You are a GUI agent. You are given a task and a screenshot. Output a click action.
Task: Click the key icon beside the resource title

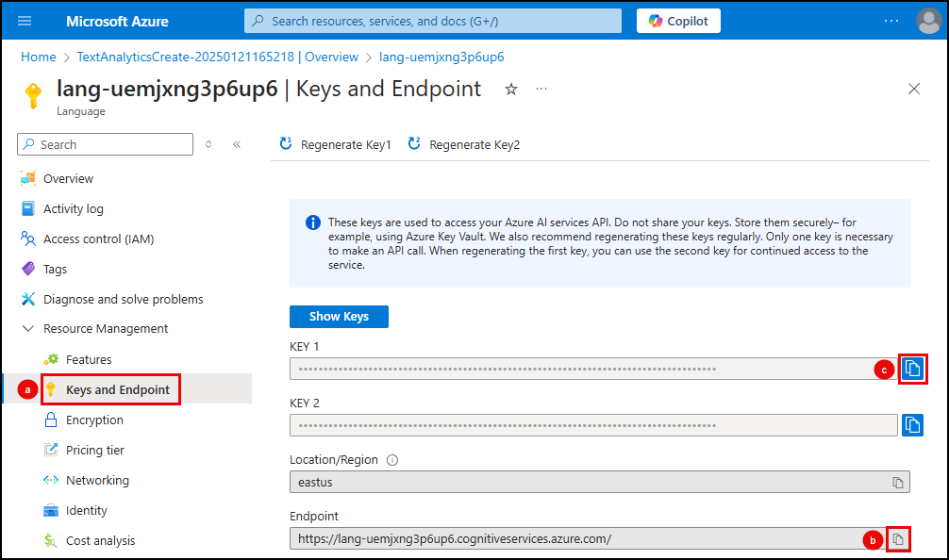coord(33,95)
